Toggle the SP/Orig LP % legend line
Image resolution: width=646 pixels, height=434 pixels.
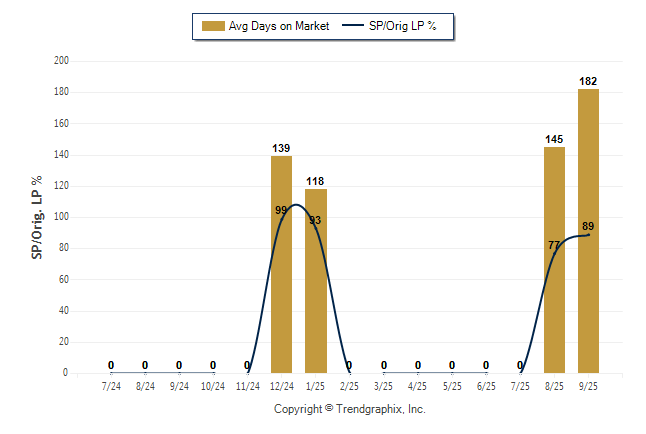[x=351, y=26]
